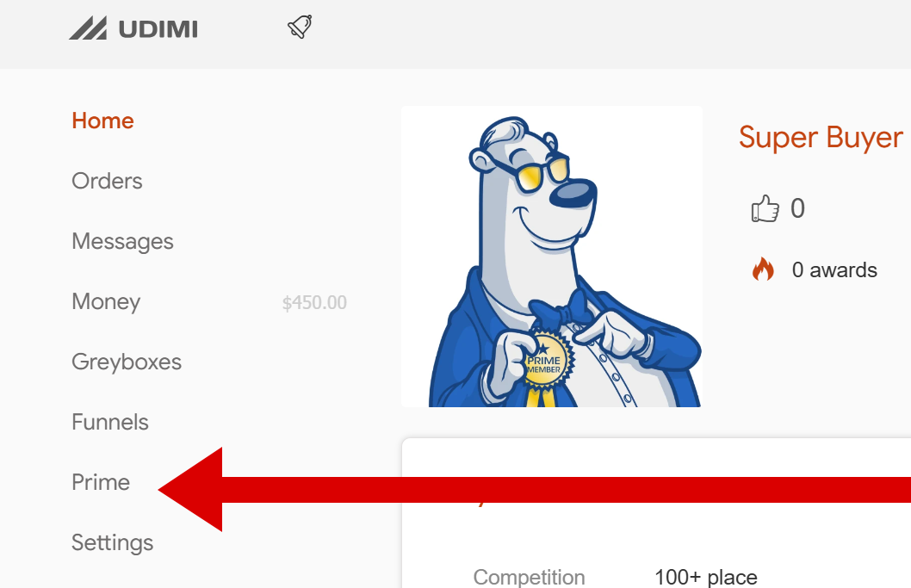
Task: Open the Home menu item
Action: 102,121
